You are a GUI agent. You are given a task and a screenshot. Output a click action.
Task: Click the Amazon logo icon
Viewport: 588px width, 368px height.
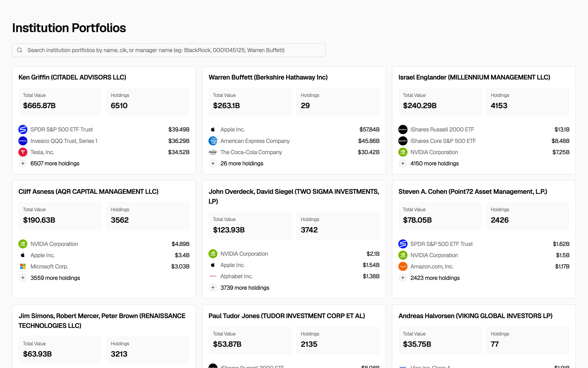click(x=403, y=267)
